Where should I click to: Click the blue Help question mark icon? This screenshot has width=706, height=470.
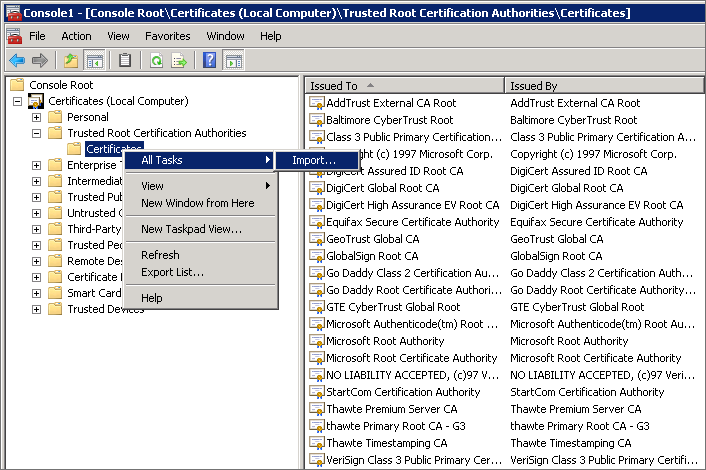(x=209, y=60)
